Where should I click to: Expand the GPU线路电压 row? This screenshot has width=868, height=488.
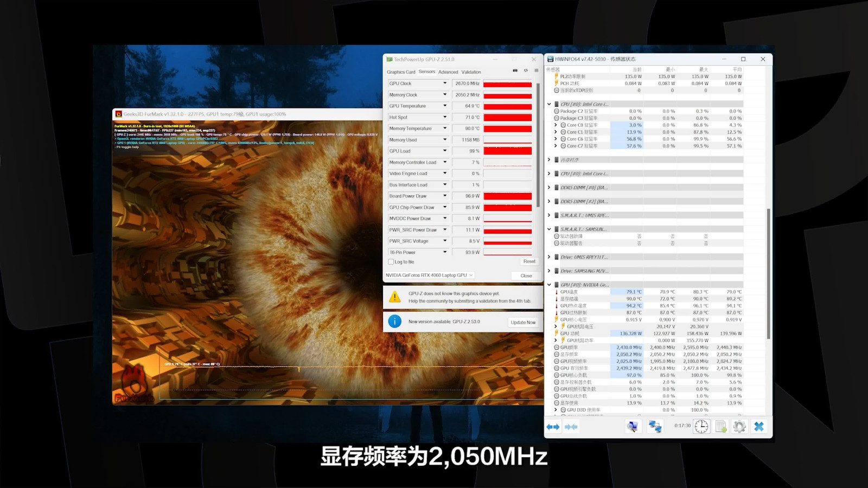click(x=556, y=326)
